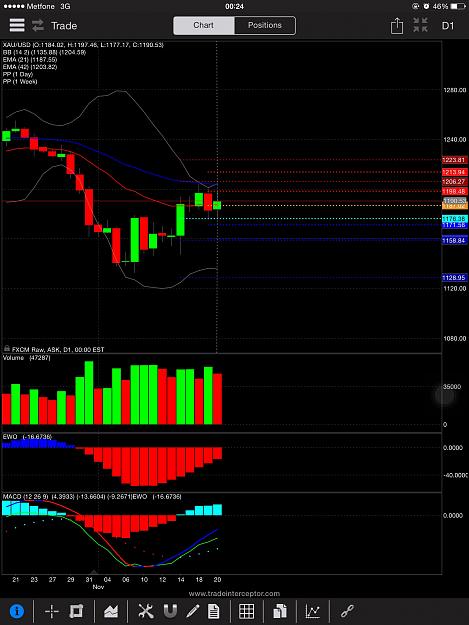Tap the 1158.84 blue price tag
This screenshot has width=469, height=625.
[x=454, y=240]
